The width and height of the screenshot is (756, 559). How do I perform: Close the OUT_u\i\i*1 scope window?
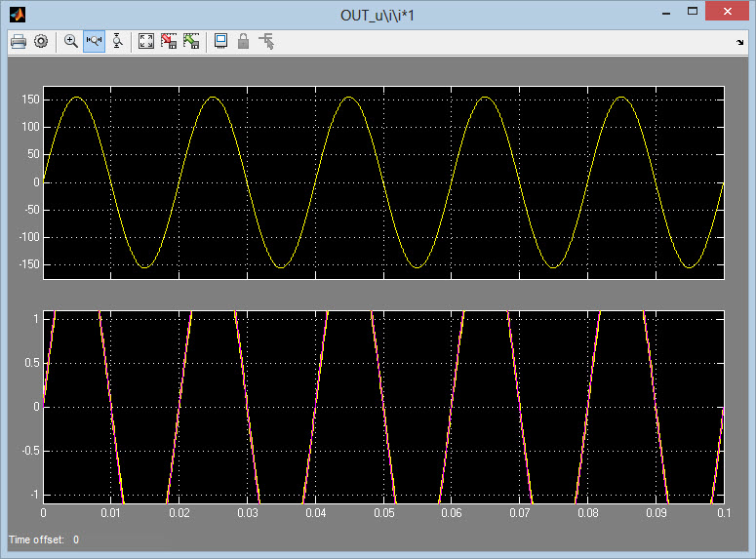click(727, 11)
